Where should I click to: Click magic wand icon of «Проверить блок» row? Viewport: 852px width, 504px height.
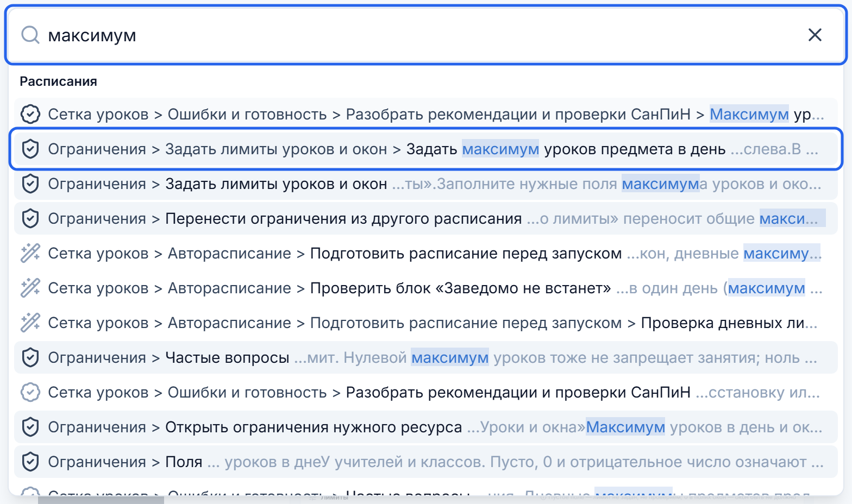tap(30, 288)
